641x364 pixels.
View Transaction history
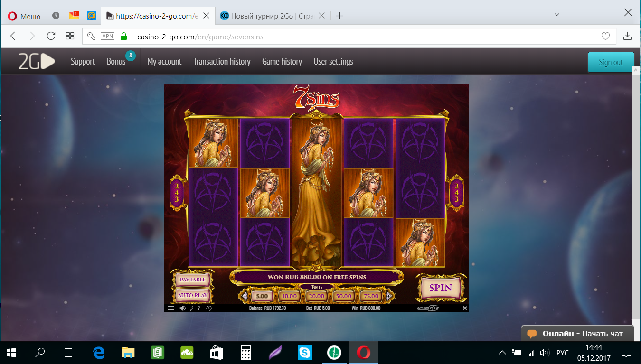pyautogui.click(x=222, y=62)
